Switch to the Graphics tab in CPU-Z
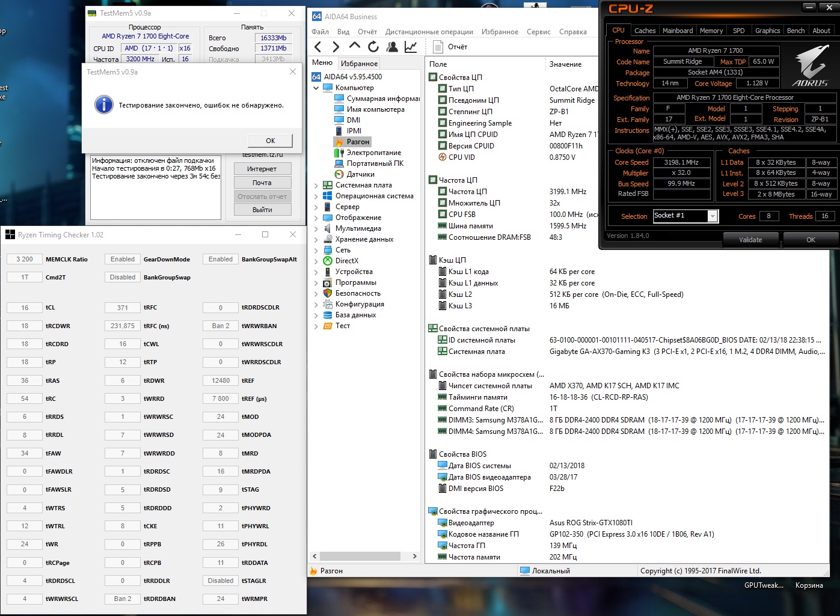Image resolution: width=840 pixels, height=616 pixels. pos(767,31)
